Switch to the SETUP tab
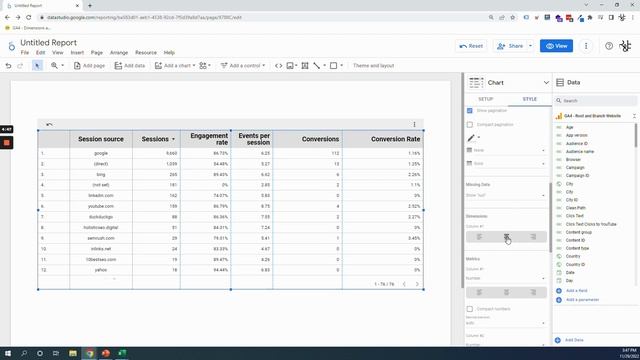 pos(486,99)
